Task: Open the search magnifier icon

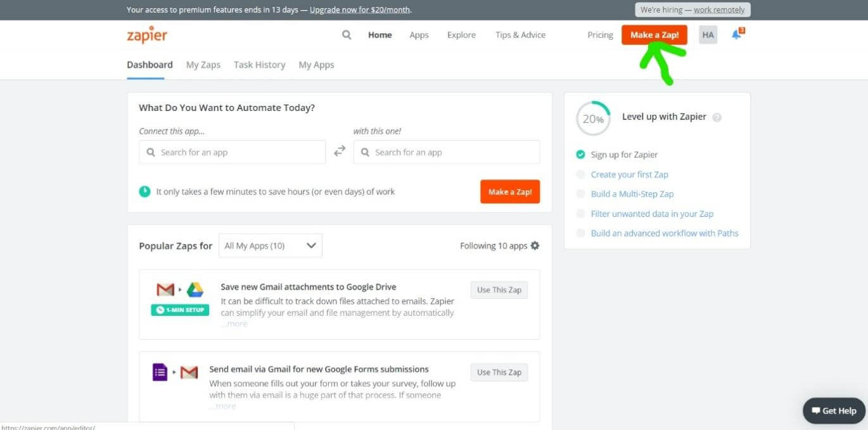Action: click(x=346, y=35)
